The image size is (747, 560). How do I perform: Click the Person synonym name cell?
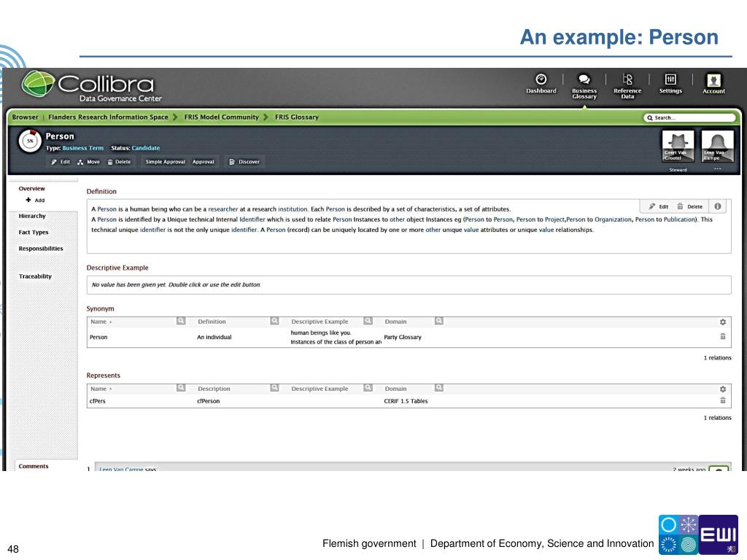click(x=98, y=337)
